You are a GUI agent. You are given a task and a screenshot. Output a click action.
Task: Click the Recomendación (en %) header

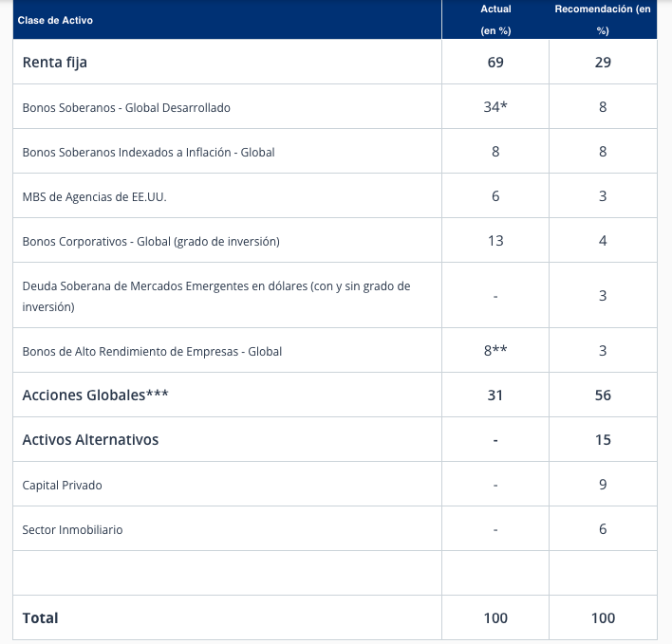tap(603, 20)
